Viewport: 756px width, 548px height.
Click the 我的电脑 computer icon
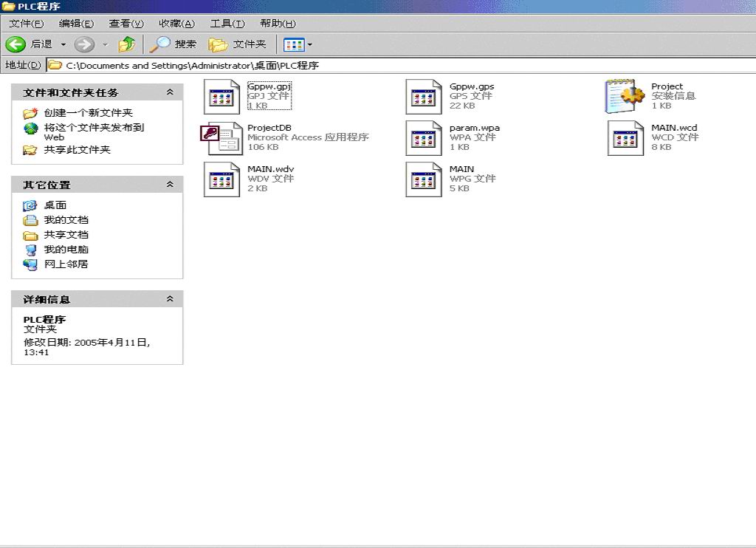coord(31,250)
